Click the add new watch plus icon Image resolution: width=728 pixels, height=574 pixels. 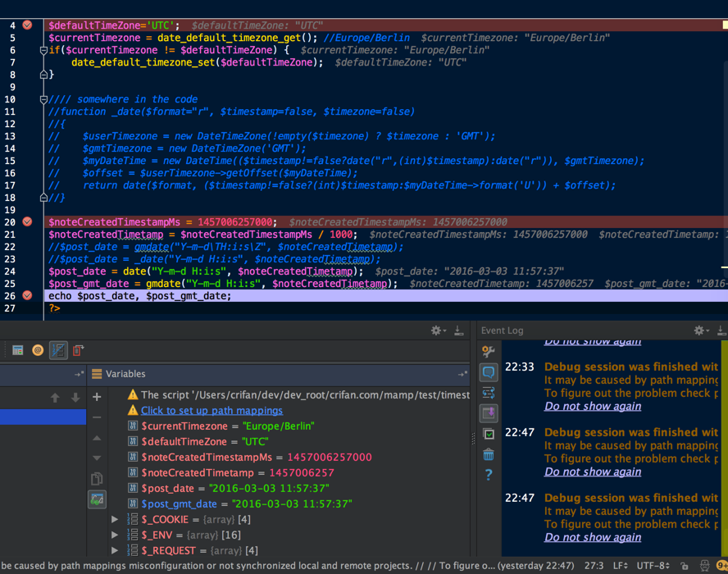[97, 397]
